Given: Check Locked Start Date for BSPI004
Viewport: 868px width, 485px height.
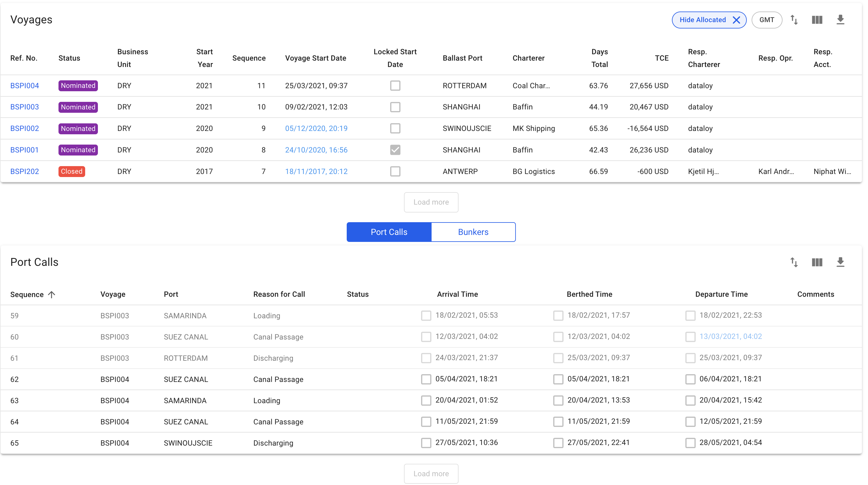Looking at the screenshot, I should tap(395, 85).
